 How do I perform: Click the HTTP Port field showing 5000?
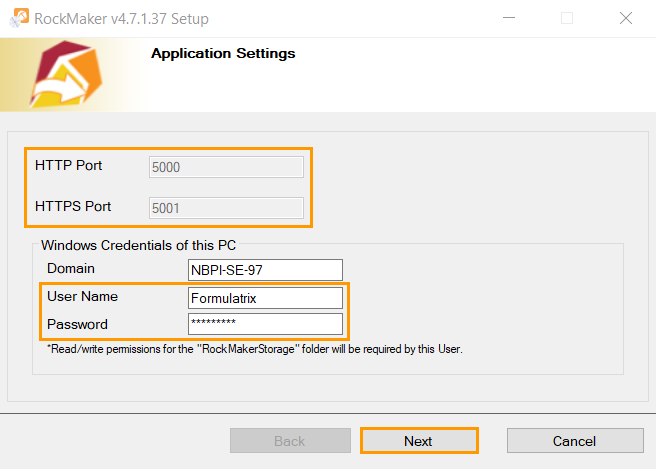225,167
